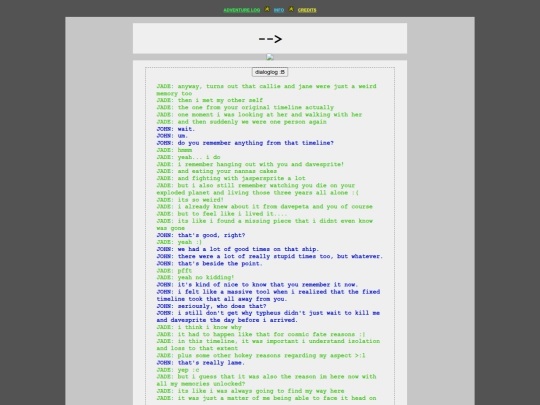Click 'JOHN: that's beside the point.'
This screenshot has height=405, width=540.
[x=209, y=263]
